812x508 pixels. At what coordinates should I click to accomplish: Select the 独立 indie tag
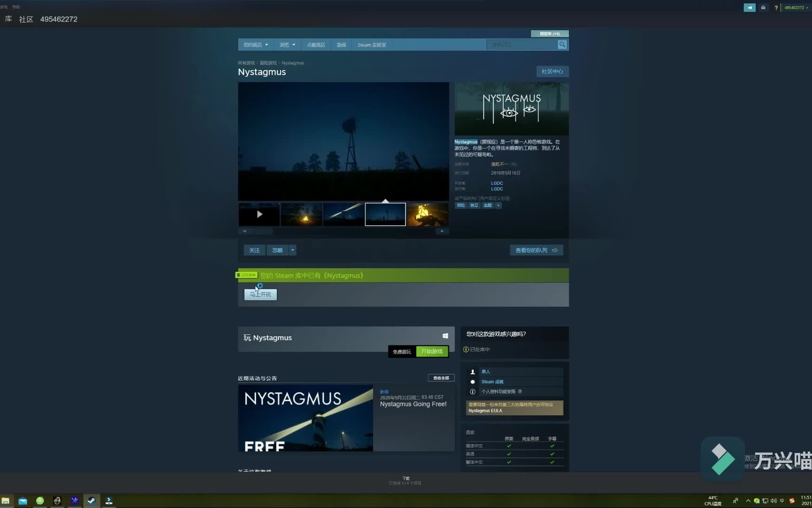[474, 206]
